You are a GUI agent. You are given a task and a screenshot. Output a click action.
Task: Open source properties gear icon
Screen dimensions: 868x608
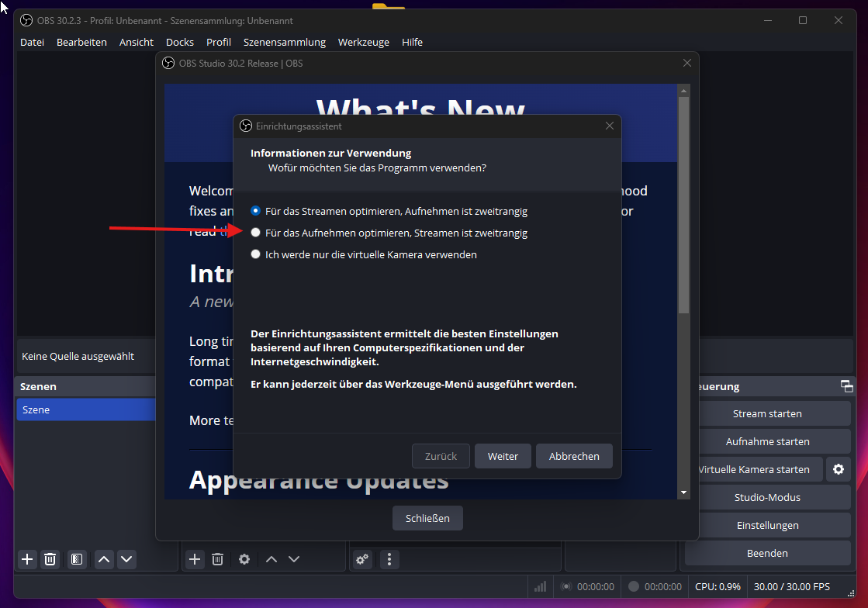(x=244, y=559)
